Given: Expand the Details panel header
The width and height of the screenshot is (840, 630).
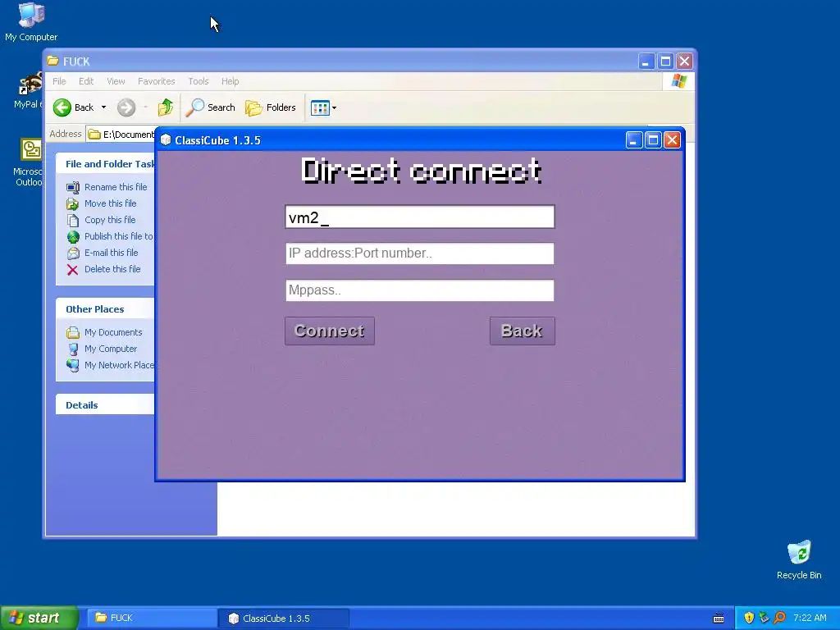Looking at the screenshot, I should click(x=106, y=405).
